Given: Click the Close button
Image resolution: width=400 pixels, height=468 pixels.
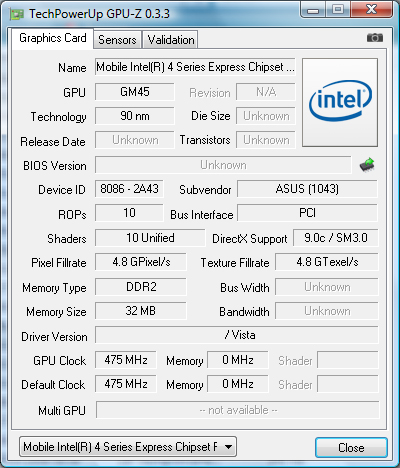Looking at the screenshot, I should click(351, 447).
